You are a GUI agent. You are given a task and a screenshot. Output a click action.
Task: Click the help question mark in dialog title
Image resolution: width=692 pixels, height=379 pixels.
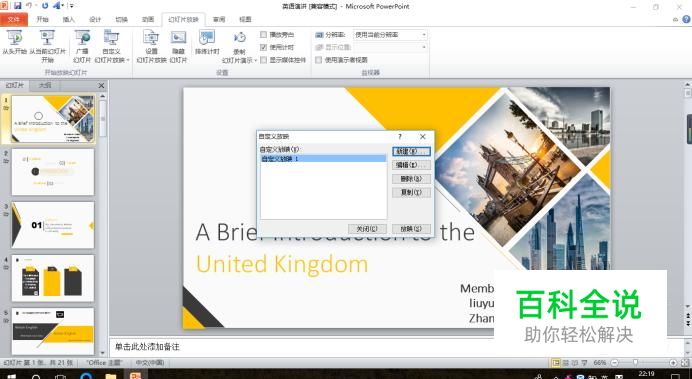pos(400,136)
